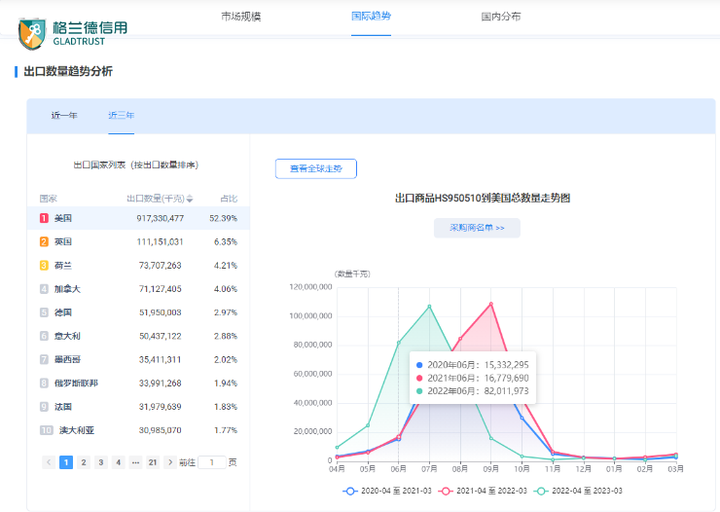Viewport: 720px width, 512px height.
Task: Select the 荷兰 country row
Action: pyautogui.click(x=138, y=265)
